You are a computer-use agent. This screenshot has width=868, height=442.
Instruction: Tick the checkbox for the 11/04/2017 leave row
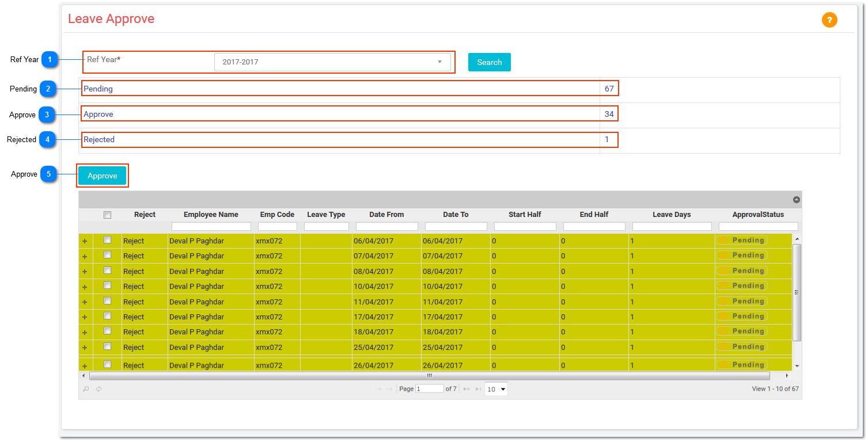pyautogui.click(x=107, y=301)
